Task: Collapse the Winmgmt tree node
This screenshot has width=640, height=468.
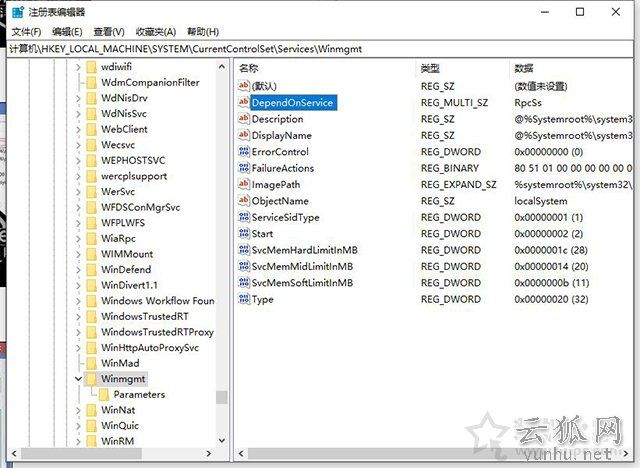Action: click(78, 379)
